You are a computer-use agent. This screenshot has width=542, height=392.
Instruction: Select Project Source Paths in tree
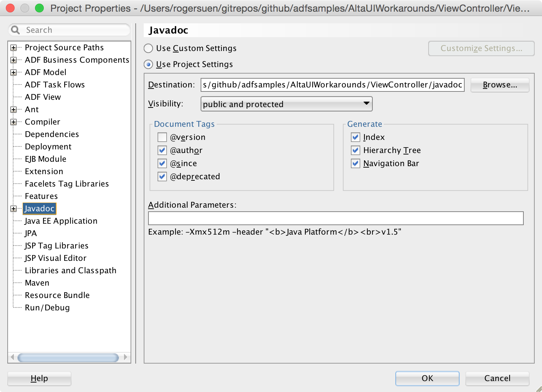coord(64,48)
